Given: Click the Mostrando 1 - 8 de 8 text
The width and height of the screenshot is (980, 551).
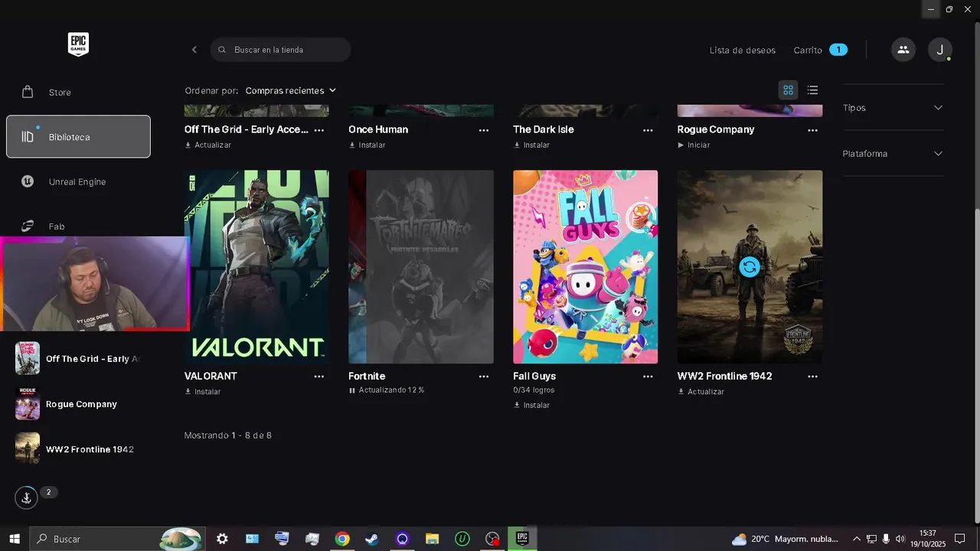Looking at the screenshot, I should click(228, 435).
